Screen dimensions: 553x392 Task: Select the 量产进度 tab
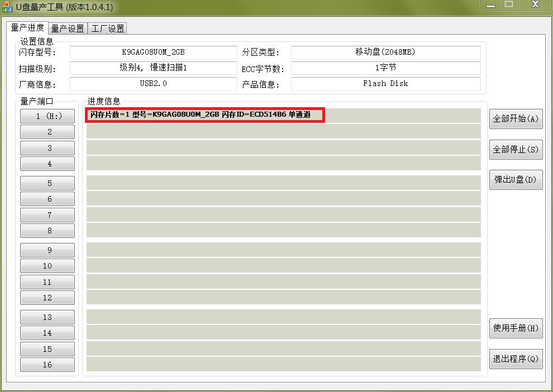27,28
